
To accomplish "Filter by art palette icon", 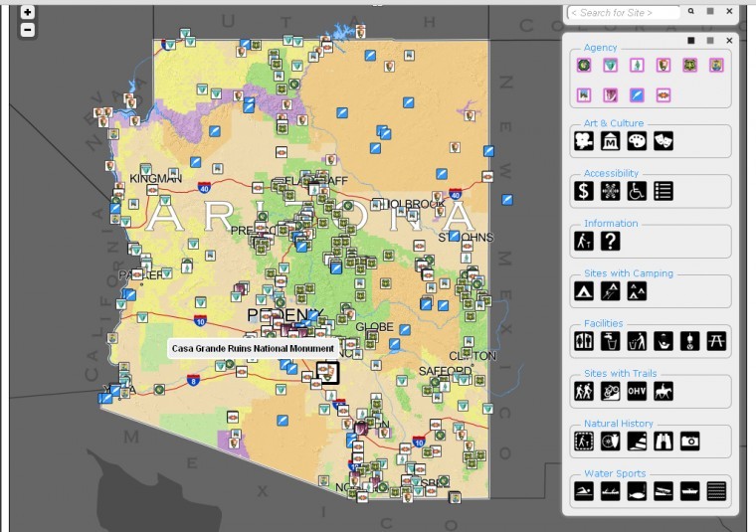I will tap(637, 141).
